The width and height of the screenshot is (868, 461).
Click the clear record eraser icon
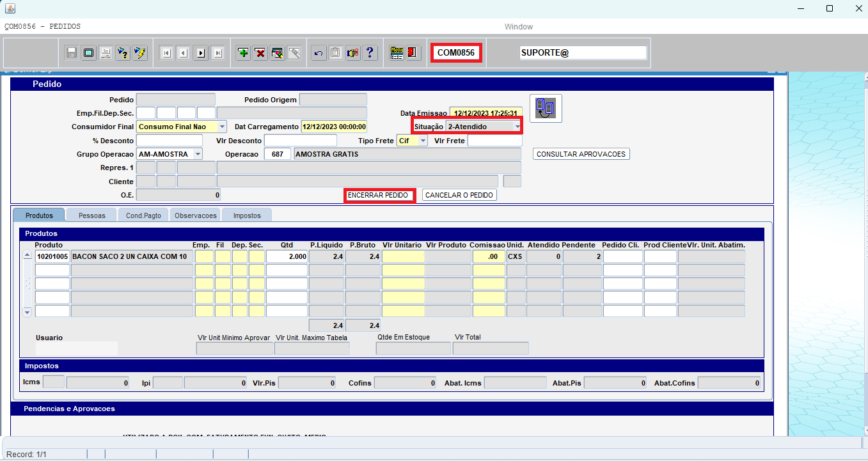[x=277, y=53]
